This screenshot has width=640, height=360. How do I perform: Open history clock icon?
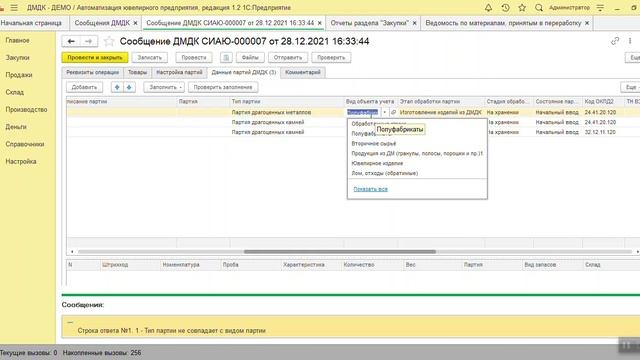(505, 8)
